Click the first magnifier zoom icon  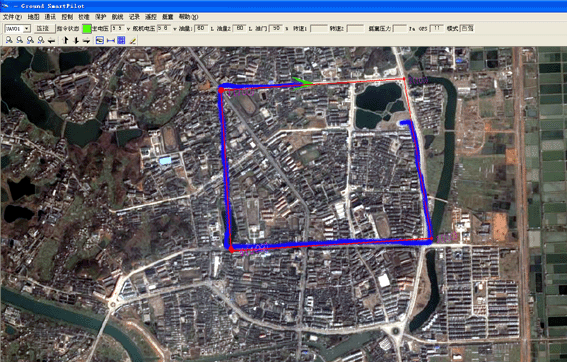point(9,40)
